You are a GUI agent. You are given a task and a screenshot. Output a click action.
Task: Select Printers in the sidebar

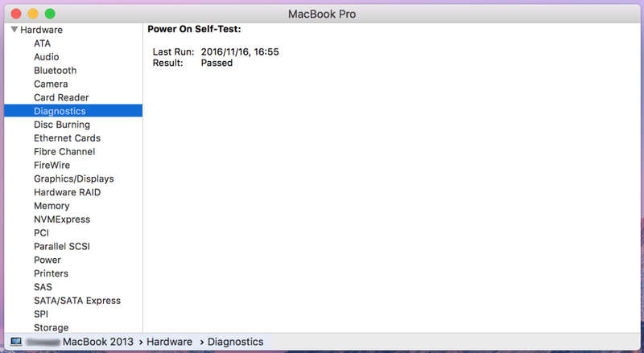click(51, 273)
